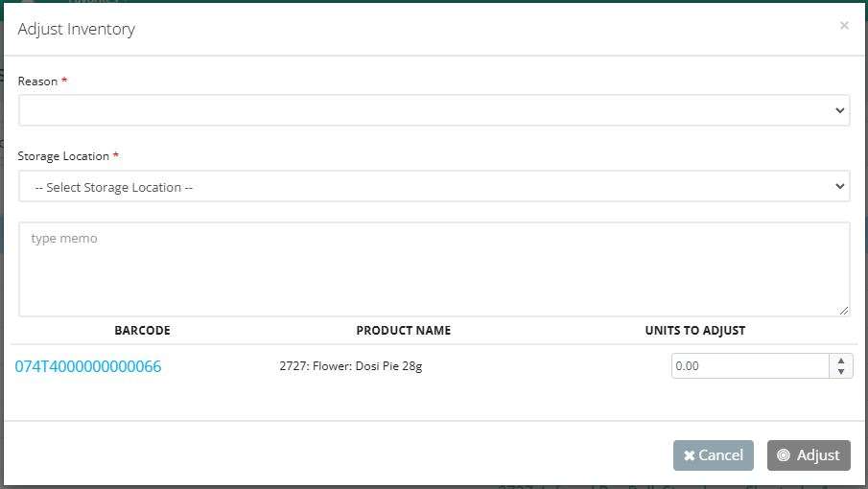Click the X icon in Cancel button
The height and width of the screenshot is (489, 868).
click(x=690, y=455)
